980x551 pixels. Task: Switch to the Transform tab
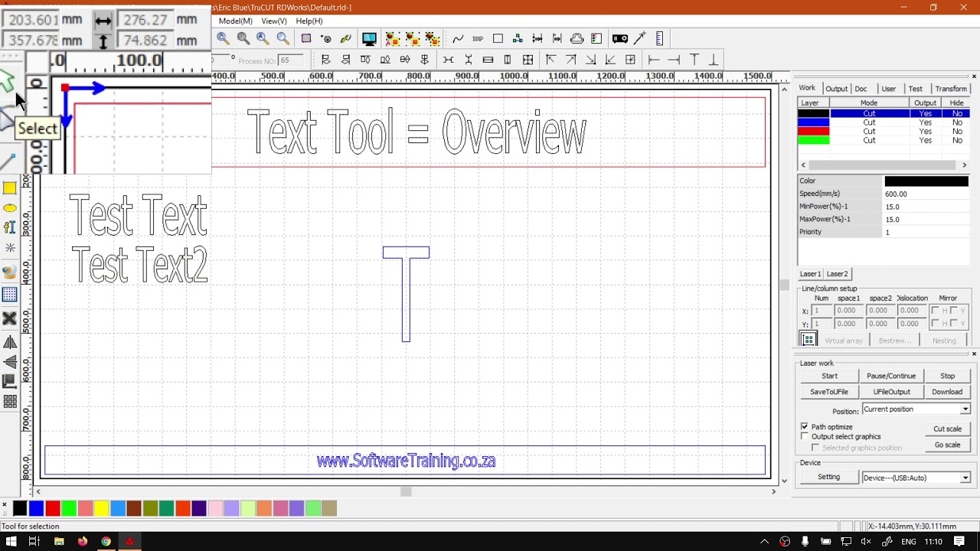(x=951, y=89)
